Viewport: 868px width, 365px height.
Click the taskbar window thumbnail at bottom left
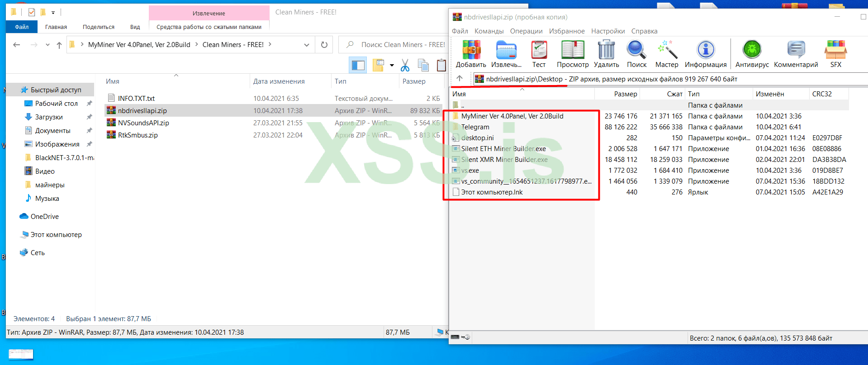pyautogui.click(x=21, y=354)
